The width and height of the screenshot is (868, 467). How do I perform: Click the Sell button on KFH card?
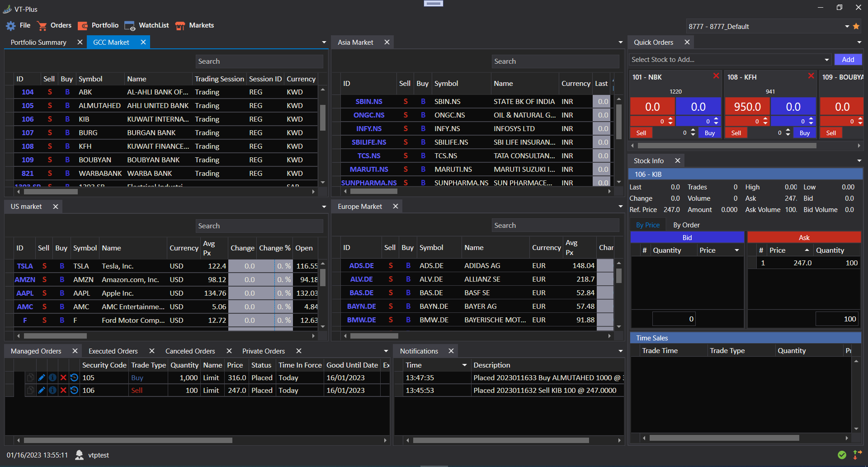[x=736, y=133]
